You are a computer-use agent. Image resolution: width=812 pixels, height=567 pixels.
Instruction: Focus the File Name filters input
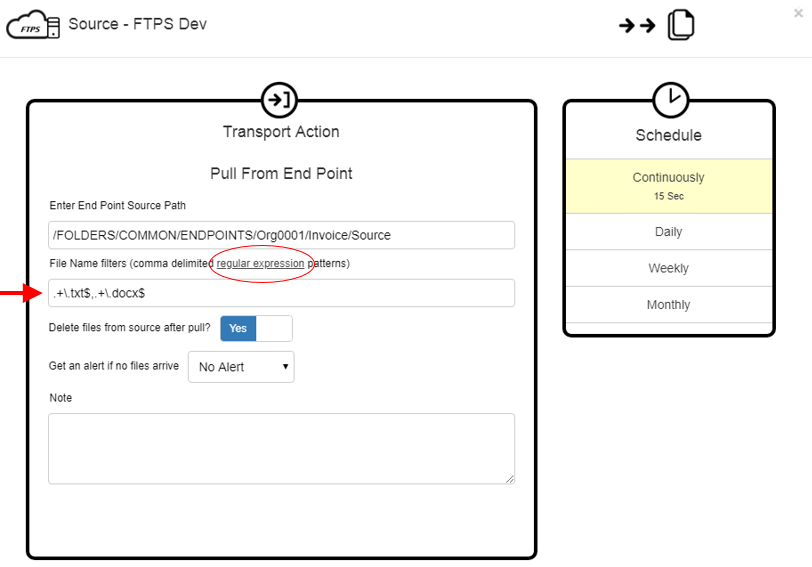click(281, 293)
